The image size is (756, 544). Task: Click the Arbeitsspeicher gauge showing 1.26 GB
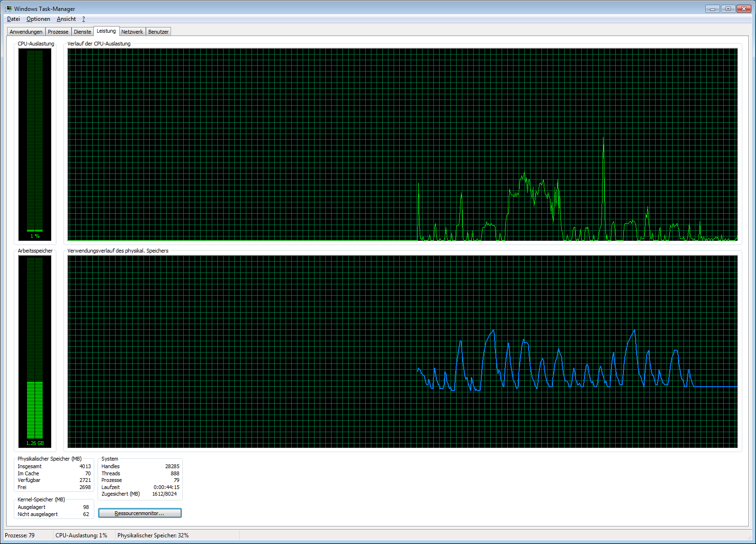[x=35, y=352]
